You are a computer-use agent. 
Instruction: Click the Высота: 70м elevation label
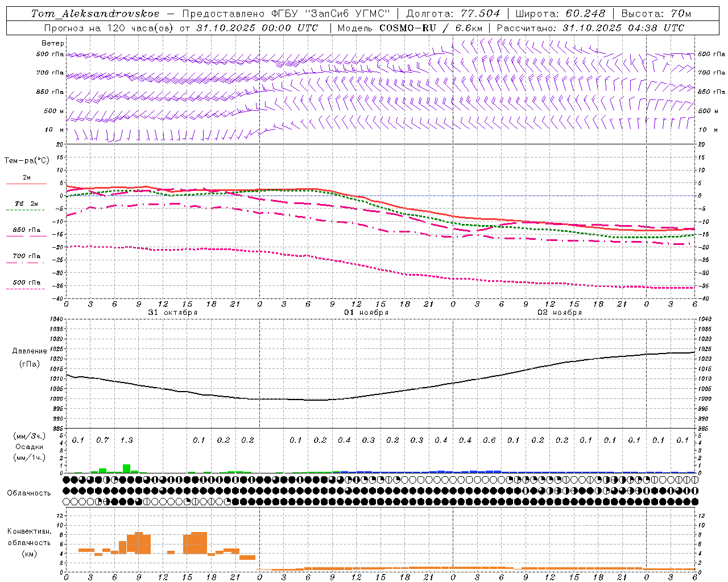[x=656, y=14]
